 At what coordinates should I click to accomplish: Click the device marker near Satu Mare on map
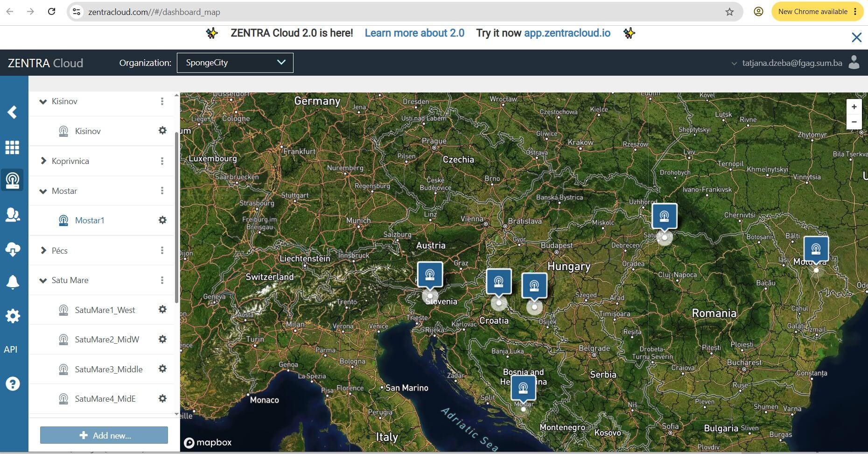click(x=664, y=217)
